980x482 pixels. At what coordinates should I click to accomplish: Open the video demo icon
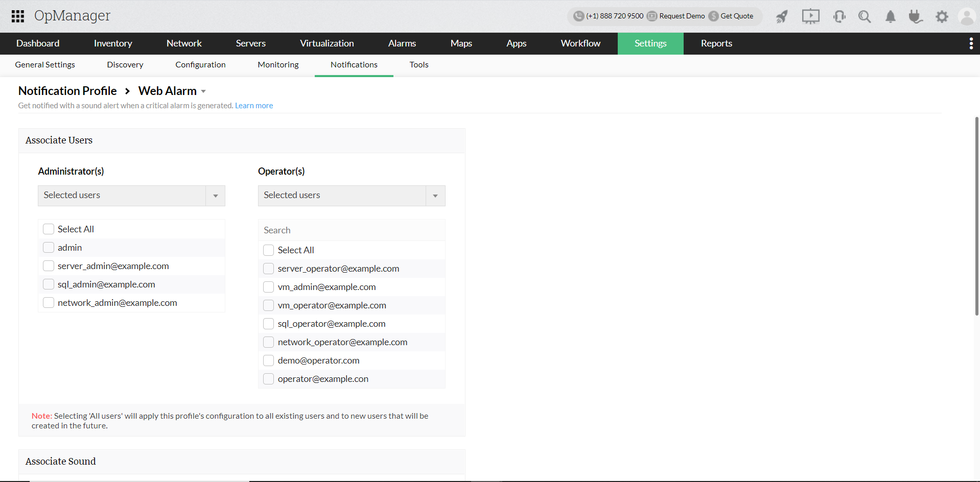coord(810,16)
